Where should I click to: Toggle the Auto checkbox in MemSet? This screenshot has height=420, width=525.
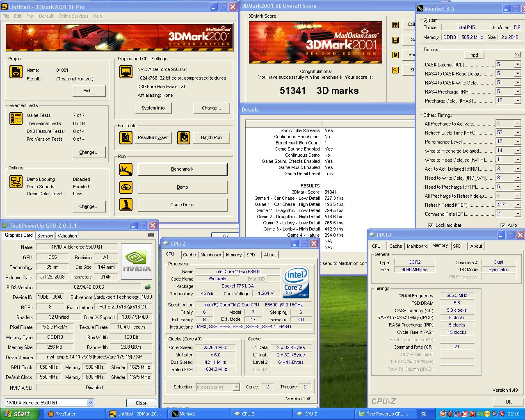click(x=503, y=225)
